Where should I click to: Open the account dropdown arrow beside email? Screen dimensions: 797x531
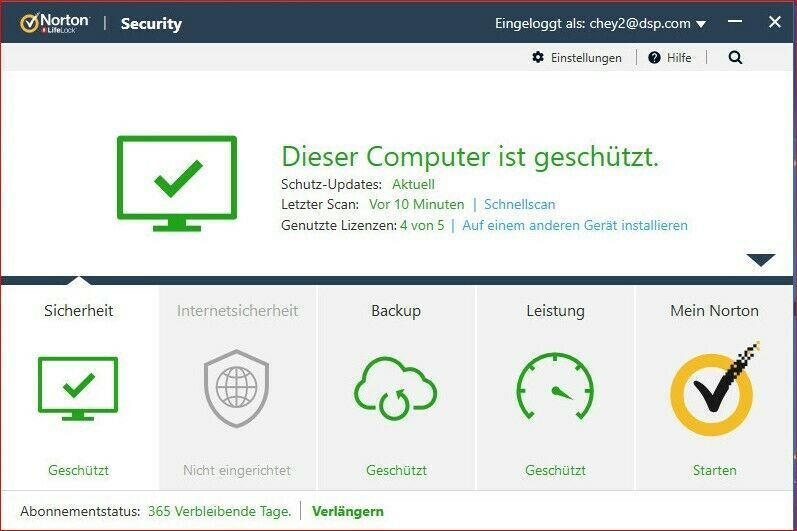coord(701,24)
